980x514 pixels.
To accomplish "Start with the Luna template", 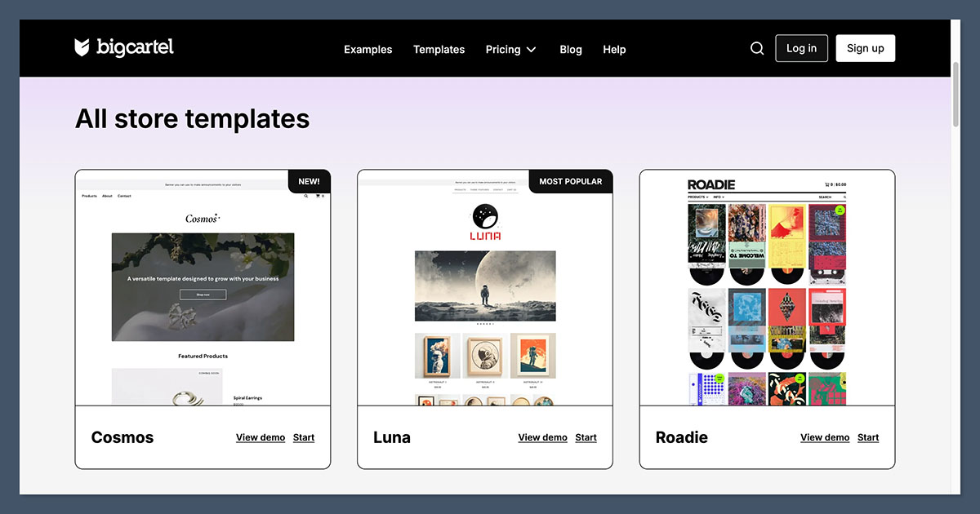I will coord(586,437).
